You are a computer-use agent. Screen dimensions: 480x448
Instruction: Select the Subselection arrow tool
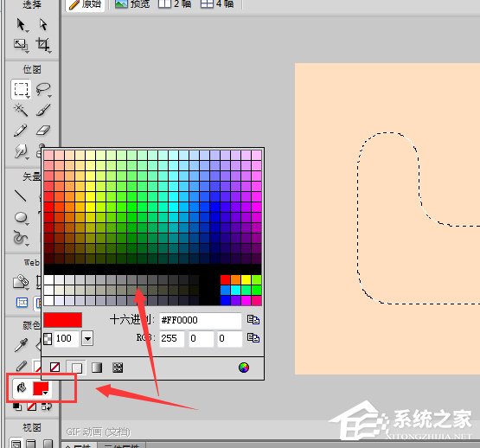(43, 25)
